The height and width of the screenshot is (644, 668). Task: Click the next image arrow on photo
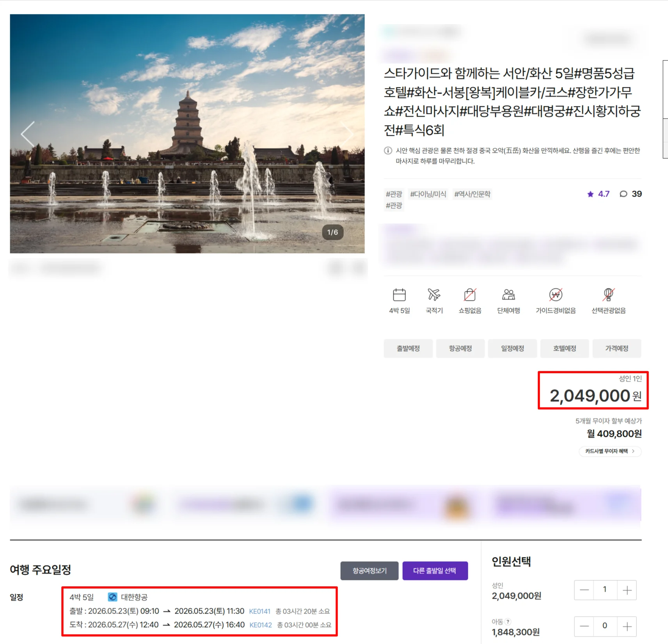tap(347, 133)
